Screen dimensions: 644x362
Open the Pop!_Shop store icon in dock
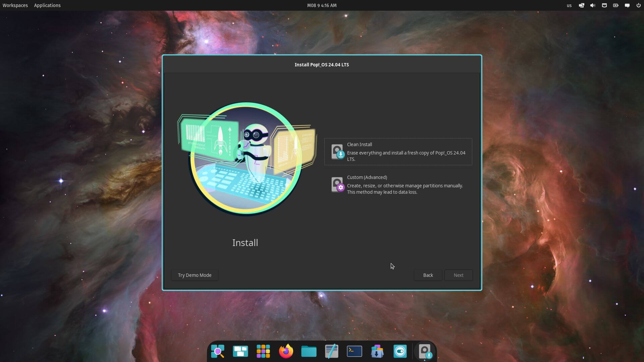tap(377, 351)
